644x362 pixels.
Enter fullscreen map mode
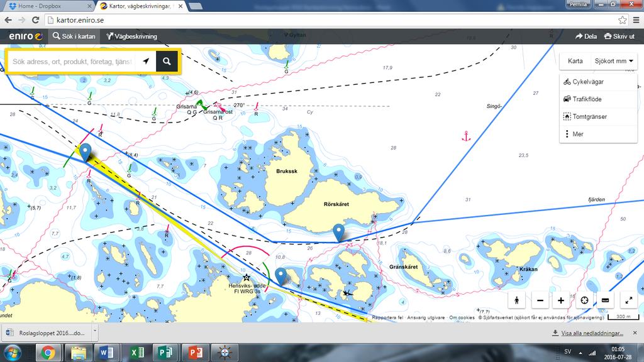point(628,300)
